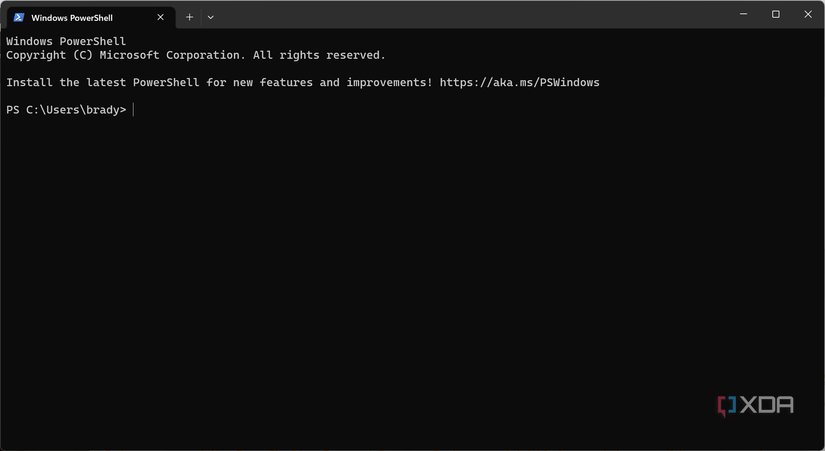
Task: Click the PowerShell icon in the tab
Action: (x=19, y=17)
